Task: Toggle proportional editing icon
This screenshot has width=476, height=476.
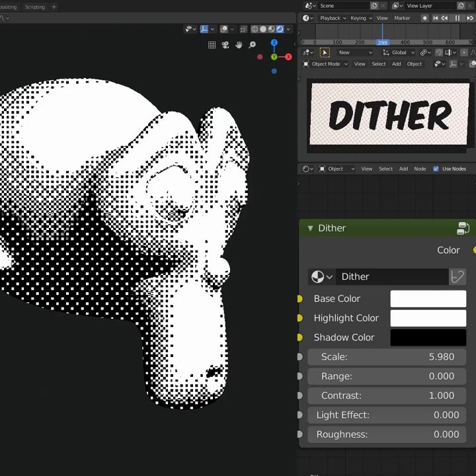Action: pyautogui.click(x=464, y=52)
